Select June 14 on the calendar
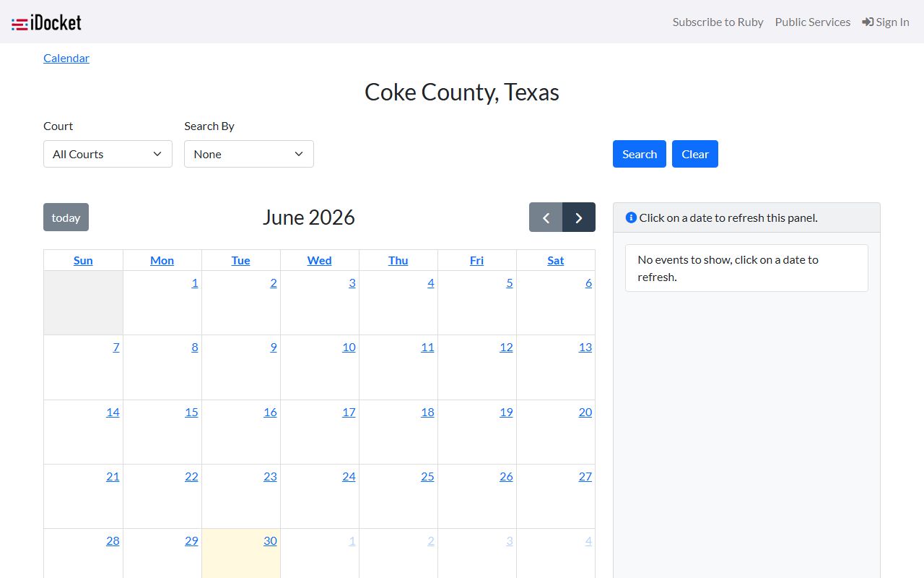The image size is (924, 578). (x=113, y=412)
